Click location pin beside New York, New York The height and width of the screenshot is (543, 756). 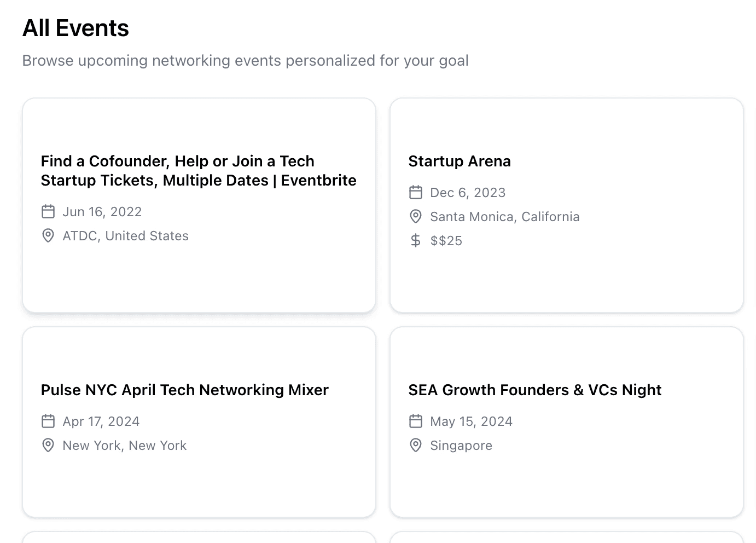click(x=48, y=445)
